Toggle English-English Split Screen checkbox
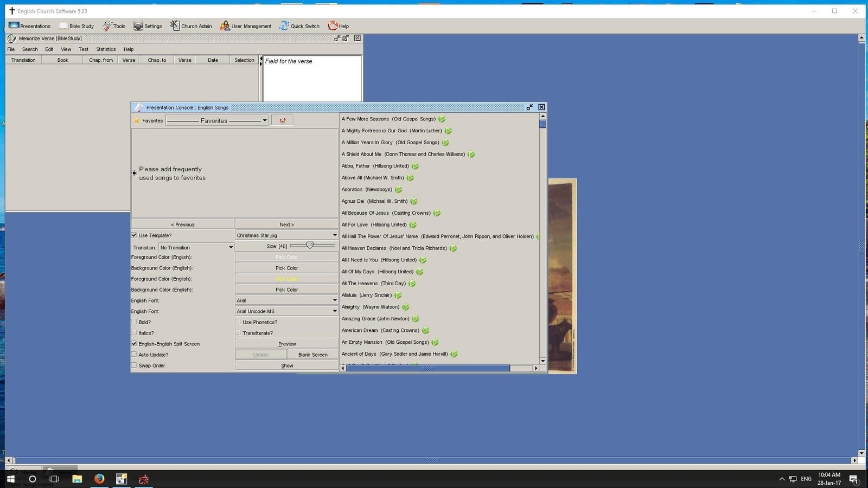The image size is (868, 488). click(x=134, y=344)
